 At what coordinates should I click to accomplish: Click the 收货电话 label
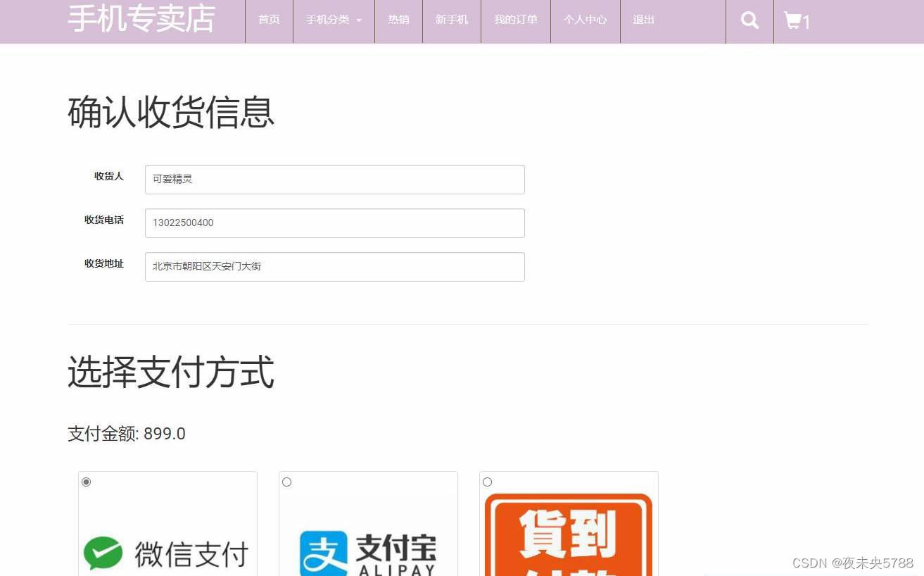pyautogui.click(x=104, y=220)
